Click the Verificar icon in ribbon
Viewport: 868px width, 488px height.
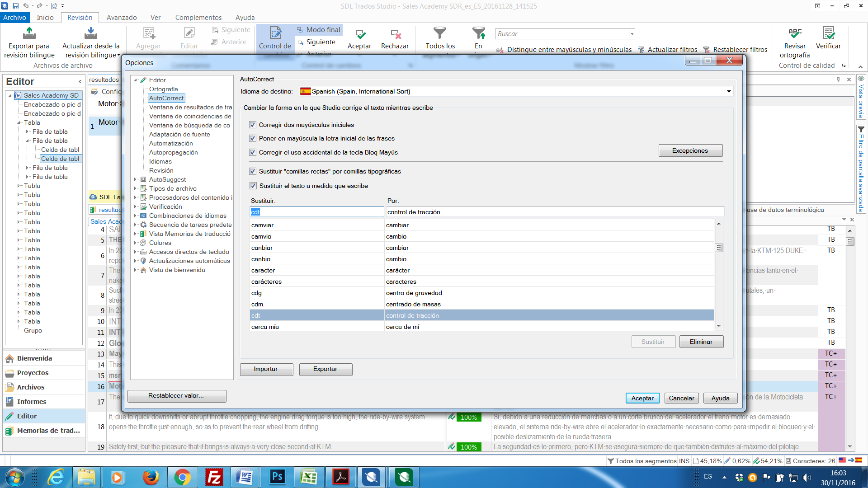point(829,33)
